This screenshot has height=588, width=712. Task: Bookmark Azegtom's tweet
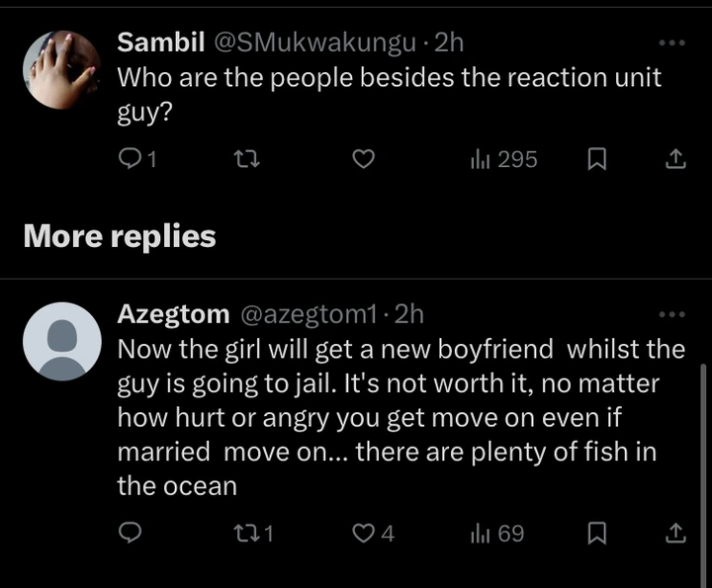[596, 533]
